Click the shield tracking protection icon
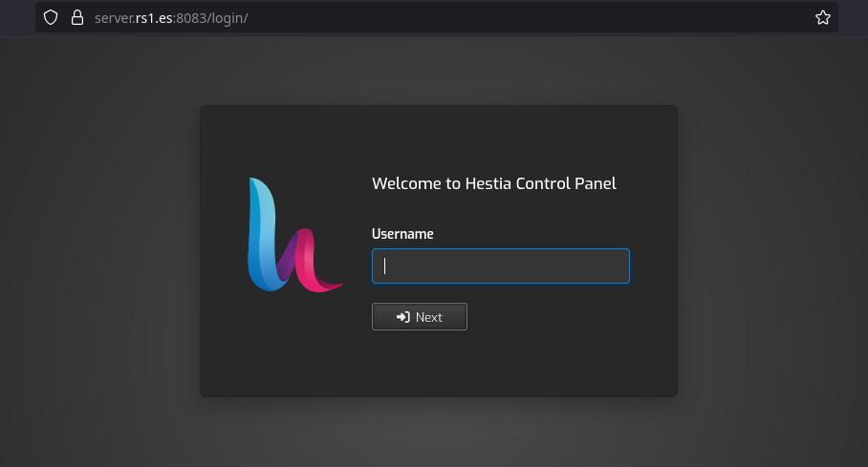The width and height of the screenshot is (868, 467). tap(51, 18)
